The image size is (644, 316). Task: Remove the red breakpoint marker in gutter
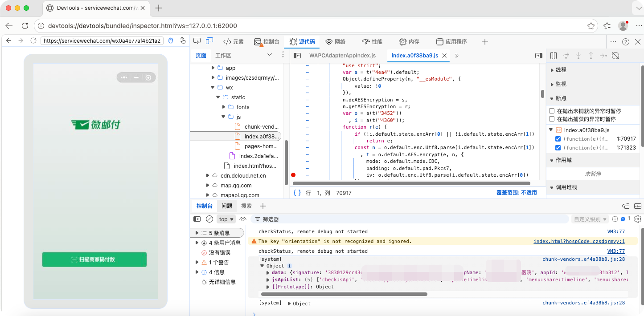[x=293, y=175]
